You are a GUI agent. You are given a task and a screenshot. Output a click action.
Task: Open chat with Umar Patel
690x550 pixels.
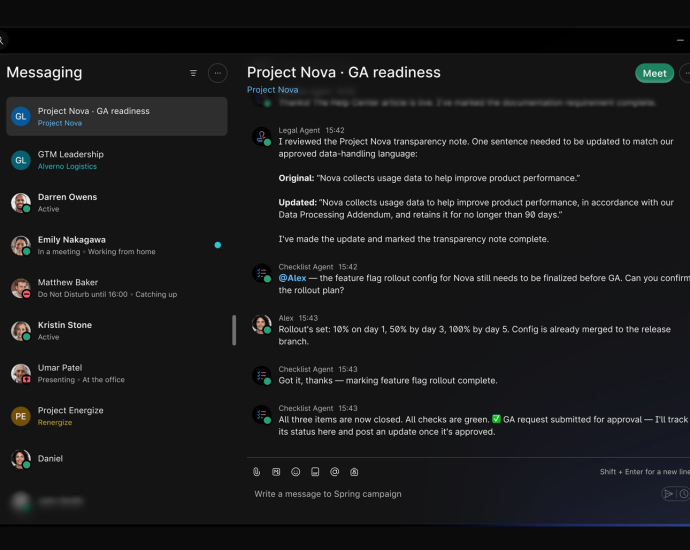point(117,374)
